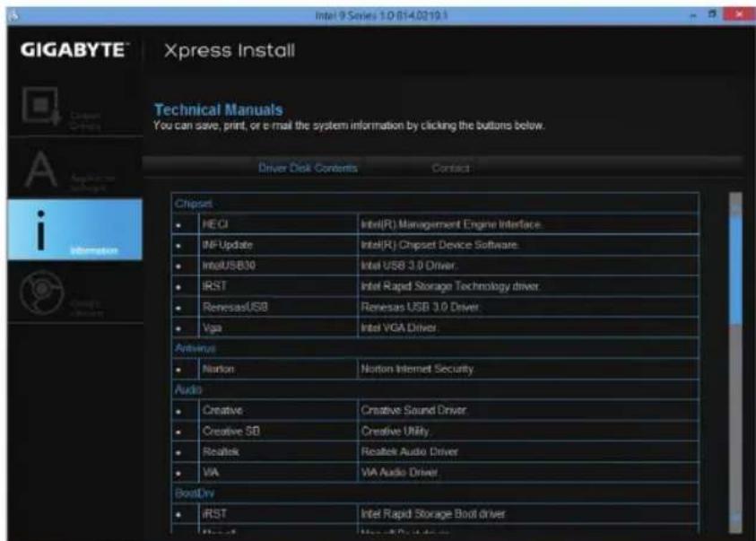Close the Xpress Install window
The width and height of the screenshot is (756, 541).
tap(739, 15)
